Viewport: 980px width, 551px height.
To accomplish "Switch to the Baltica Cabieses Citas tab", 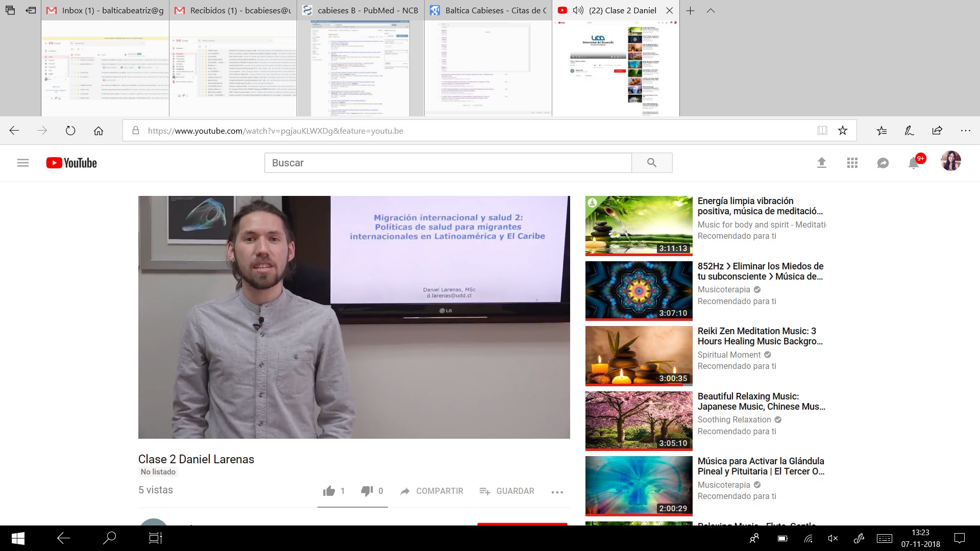I will 488,10.
